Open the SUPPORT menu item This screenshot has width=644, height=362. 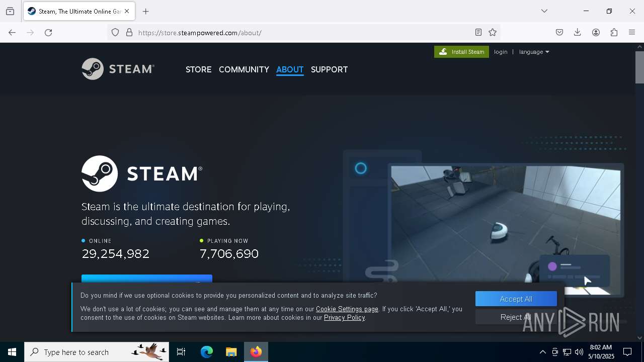point(329,69)
